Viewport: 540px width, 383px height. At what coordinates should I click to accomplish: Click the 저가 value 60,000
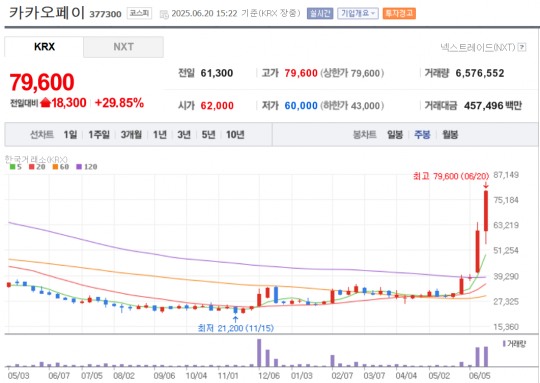[301, 105]
